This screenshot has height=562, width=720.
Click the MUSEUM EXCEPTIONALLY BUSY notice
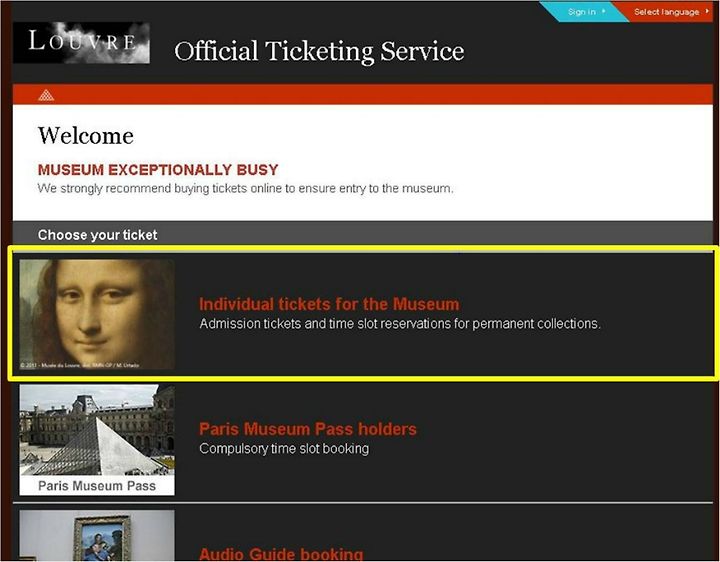pyautogui.click(x=158, y=169)
